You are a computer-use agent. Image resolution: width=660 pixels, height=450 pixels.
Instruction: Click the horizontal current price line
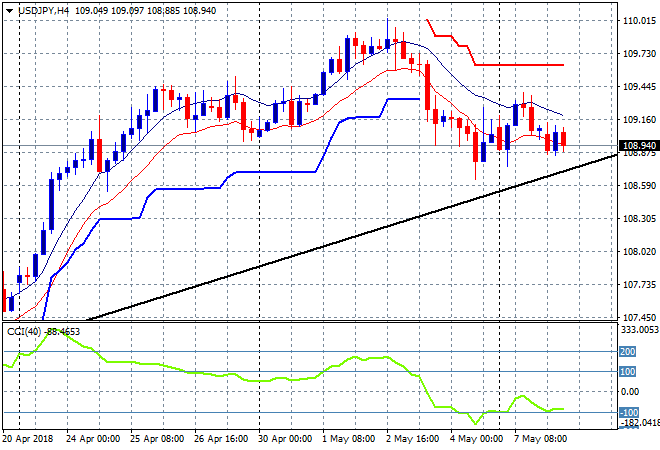click(309, 146)
